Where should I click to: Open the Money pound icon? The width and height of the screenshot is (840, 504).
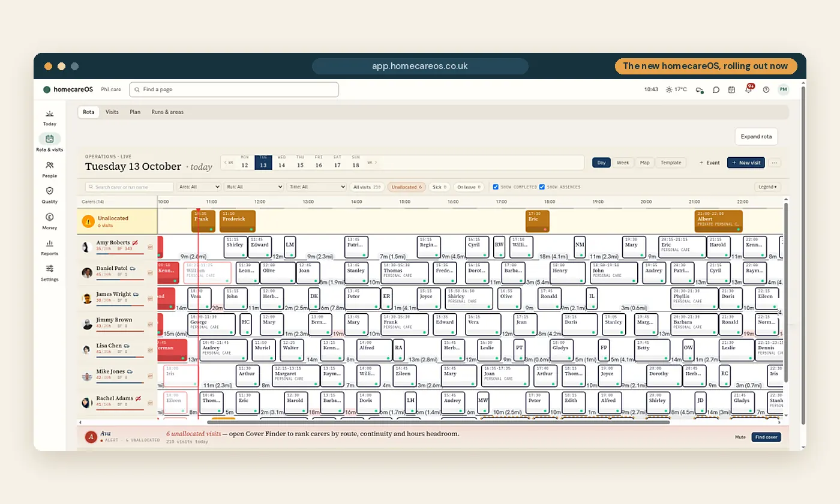coord(50,217)
